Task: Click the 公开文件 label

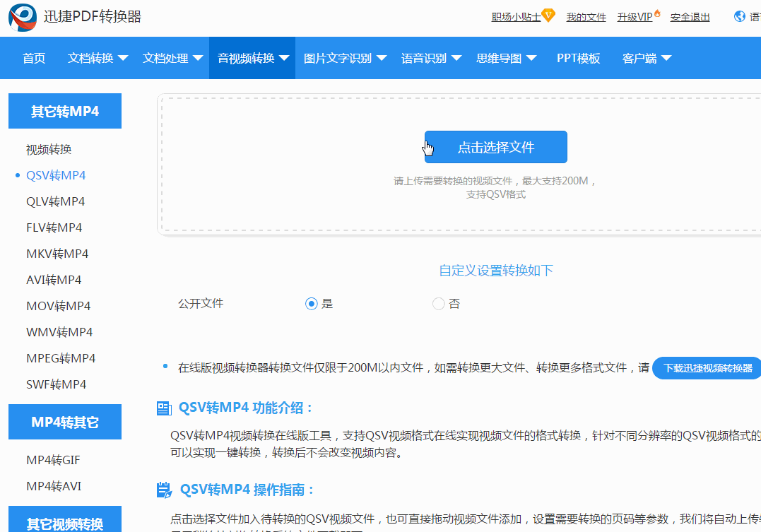Action: click(201, 304)
